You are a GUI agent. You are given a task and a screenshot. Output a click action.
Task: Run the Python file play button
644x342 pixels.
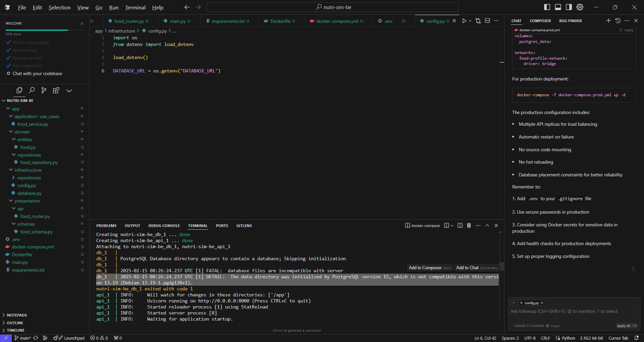coord(464,21)
